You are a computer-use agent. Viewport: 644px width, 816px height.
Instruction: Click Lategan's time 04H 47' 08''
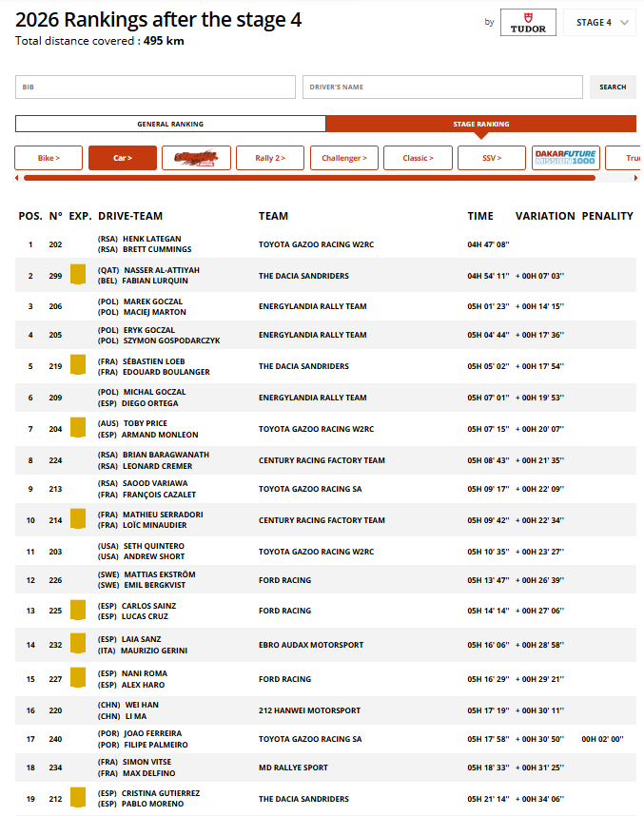pyautogui.click(x=488, y=244)
